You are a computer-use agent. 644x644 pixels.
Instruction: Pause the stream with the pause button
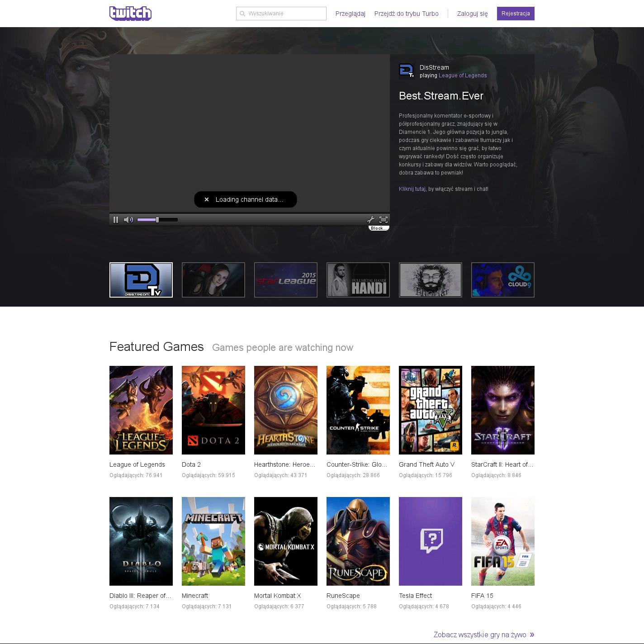(x=116, y=220)
